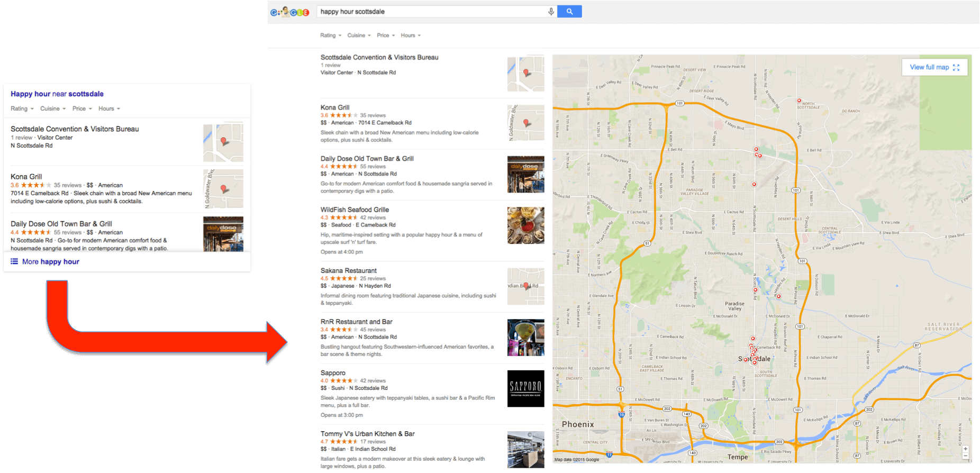This screenshot has height=473, width=980.
Task: Open the Google doodle logo homepage
Action: (289, 12)
